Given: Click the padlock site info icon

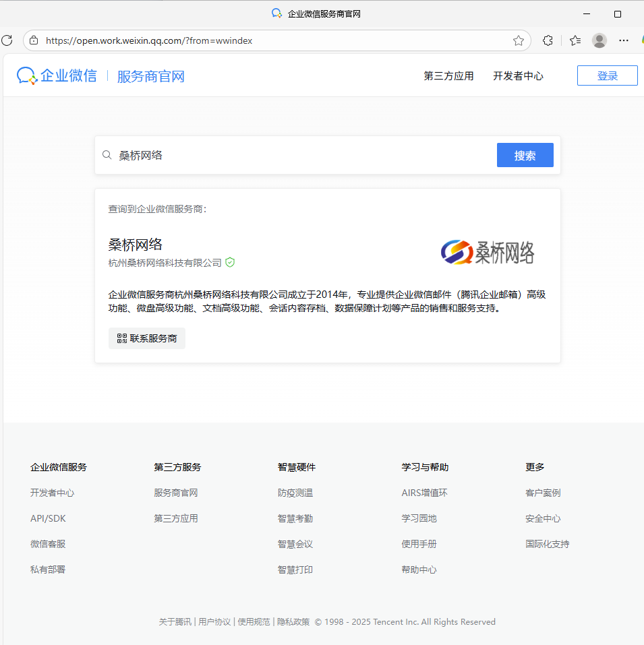Looking at the screenshot, I should click(x=34, y=40).
